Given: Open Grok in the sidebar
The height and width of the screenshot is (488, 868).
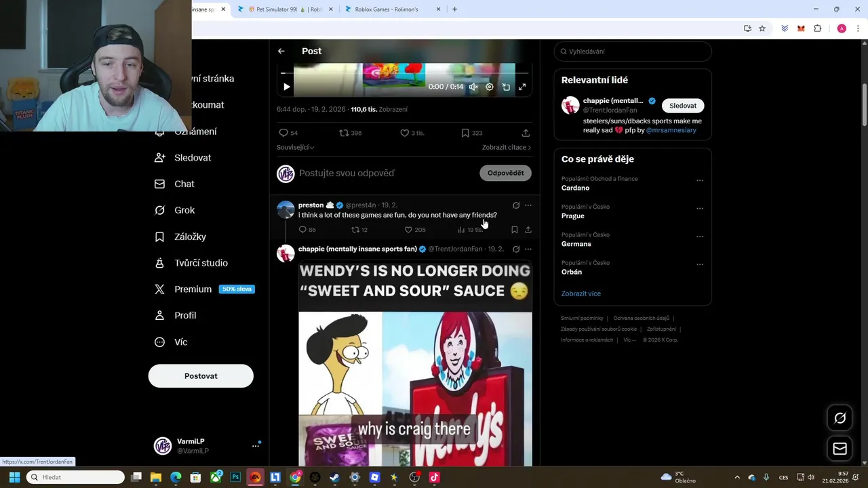Looking at the screenshot, I should [174, 210].
